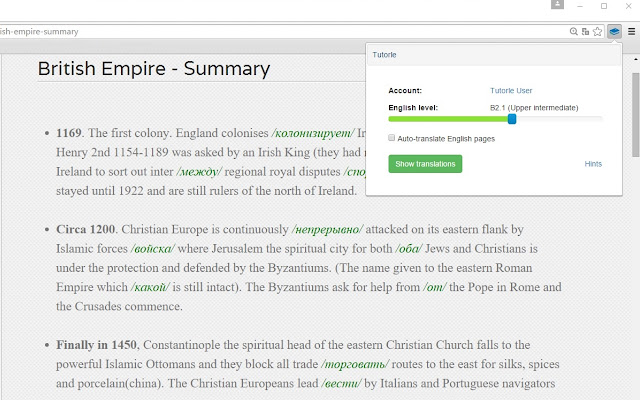This screenshot has width=640, height=400.
Task: Click the translate page icon in address bar
Action: (x=585, y=31)
